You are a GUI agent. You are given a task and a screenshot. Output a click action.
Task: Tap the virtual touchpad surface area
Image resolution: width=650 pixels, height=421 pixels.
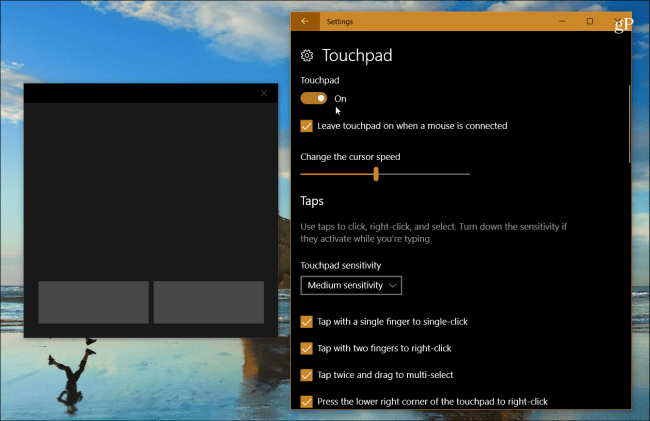[151, 191]
